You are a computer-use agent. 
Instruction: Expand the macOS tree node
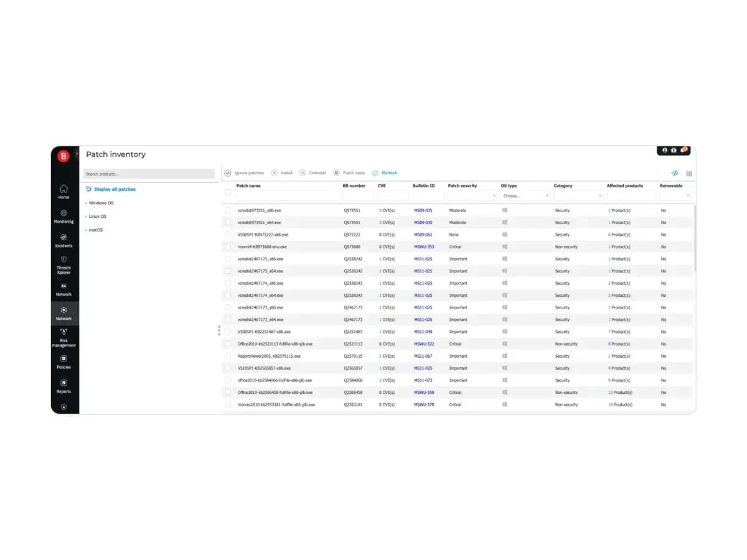click(x=87, y=230)
